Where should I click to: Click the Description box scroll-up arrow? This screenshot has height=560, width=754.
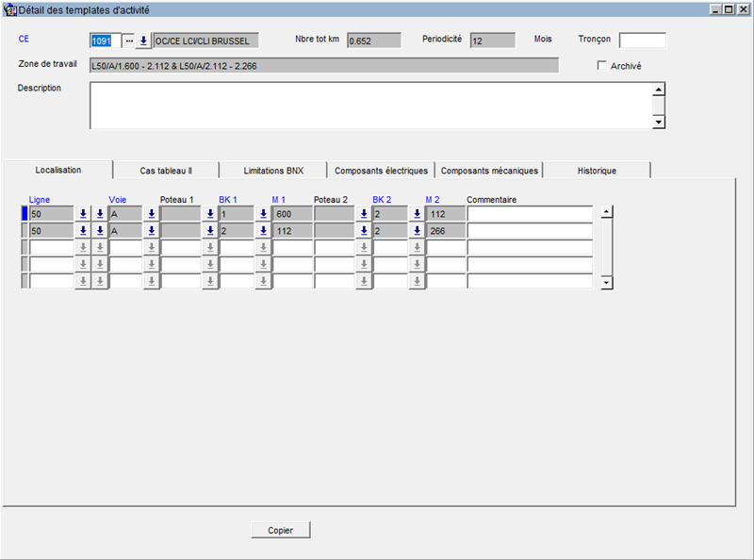coord(659,90)
